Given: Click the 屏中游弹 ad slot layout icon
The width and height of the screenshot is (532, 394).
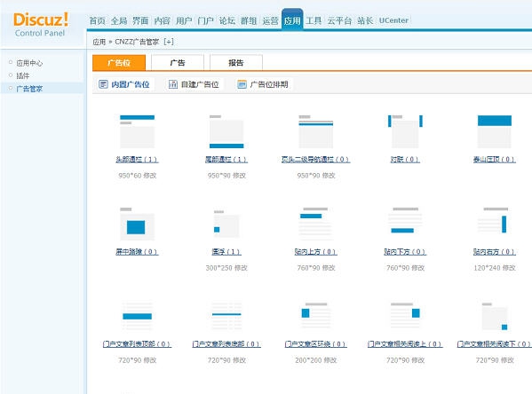Looking at the screenshot, I should [x=137, y=224].
